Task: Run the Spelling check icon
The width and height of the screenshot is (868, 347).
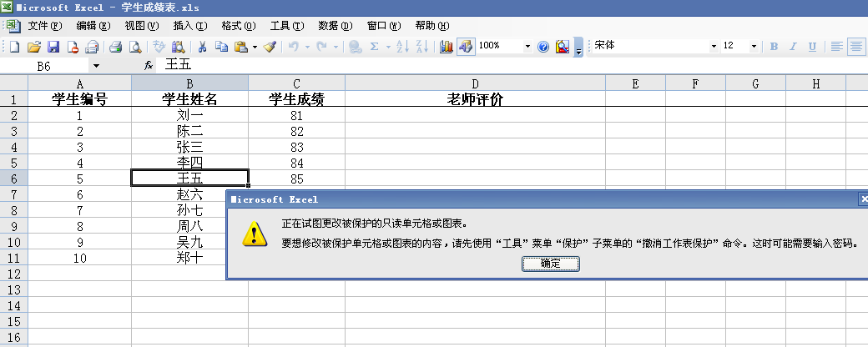Action: point(159,47)
